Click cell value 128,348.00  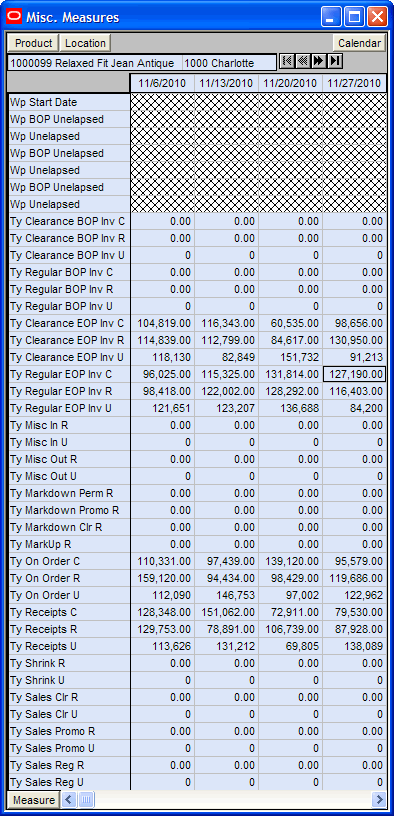(x=162, y=613)
